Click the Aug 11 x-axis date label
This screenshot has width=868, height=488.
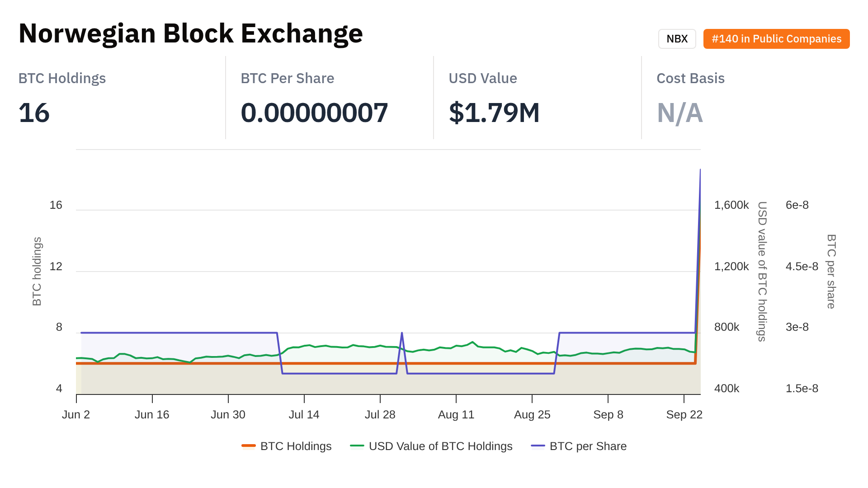(x=456, y=414)
